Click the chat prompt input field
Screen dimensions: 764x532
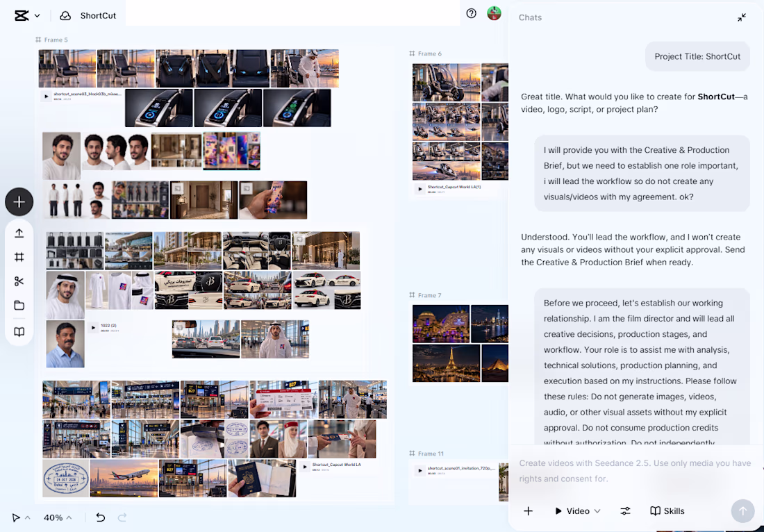click(x=635, y=471)
